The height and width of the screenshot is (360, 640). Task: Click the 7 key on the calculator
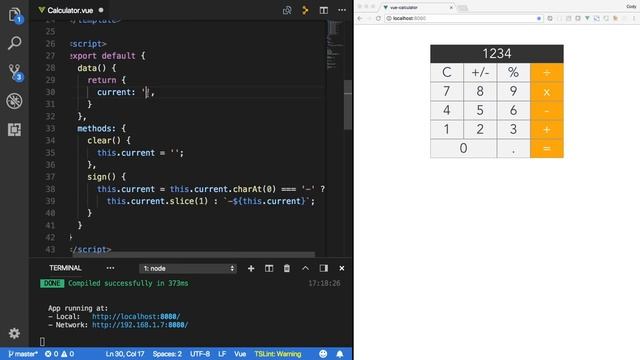point(447,91)
